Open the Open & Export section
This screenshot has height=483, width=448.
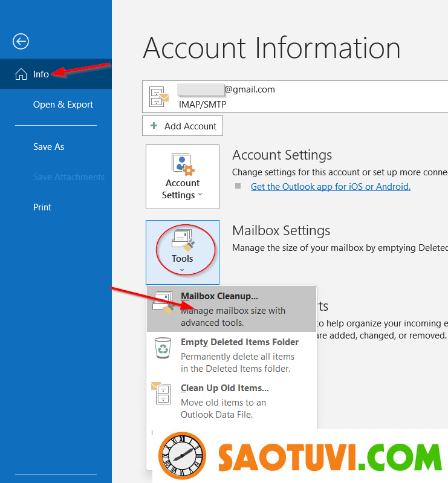pos(63,105)
